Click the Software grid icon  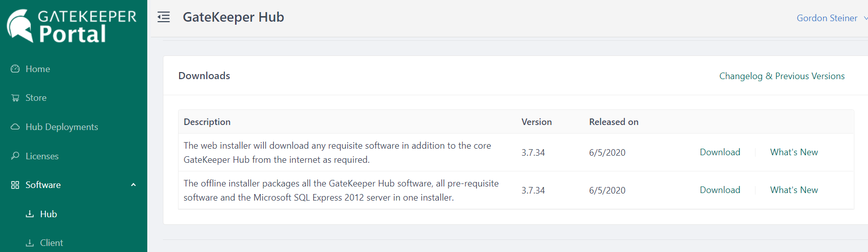coord(15,185)
